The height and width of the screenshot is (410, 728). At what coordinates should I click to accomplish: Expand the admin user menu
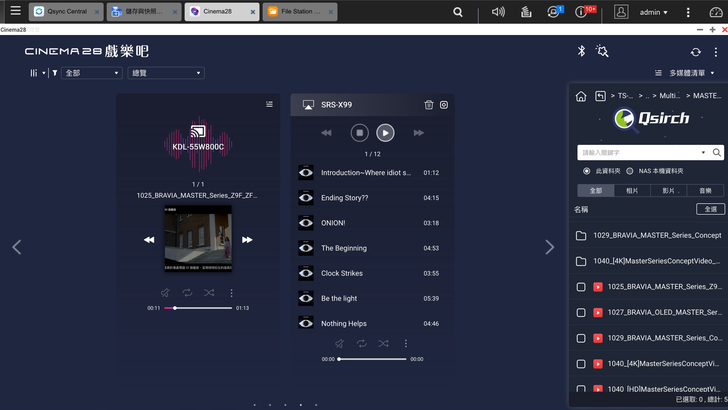(653, 12)
